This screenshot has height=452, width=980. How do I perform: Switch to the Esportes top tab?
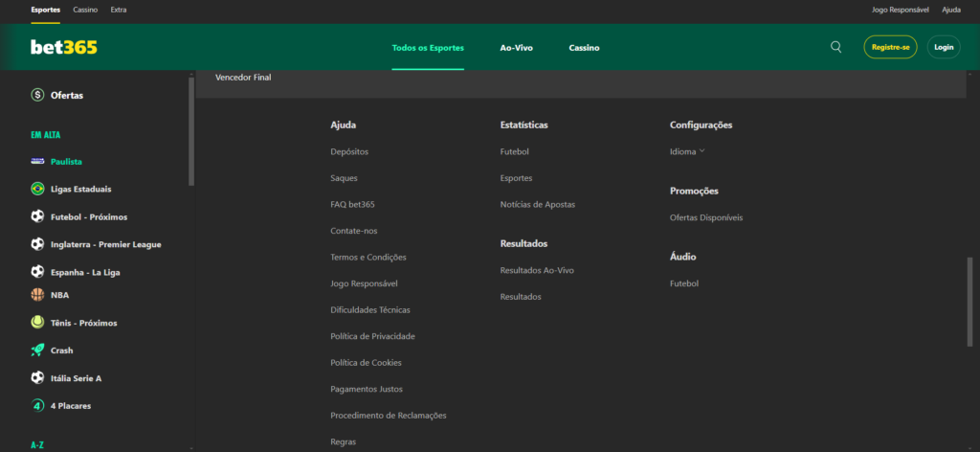pos(46,10)
